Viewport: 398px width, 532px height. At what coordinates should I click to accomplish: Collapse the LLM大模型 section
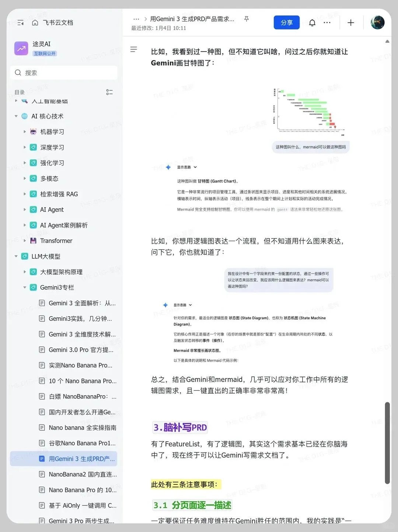(x=16, y=256)
